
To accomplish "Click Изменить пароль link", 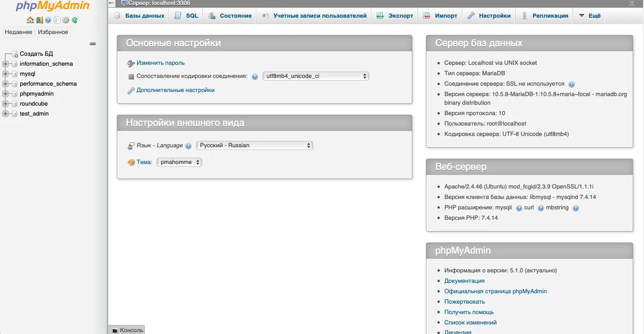I will point(161,63).
